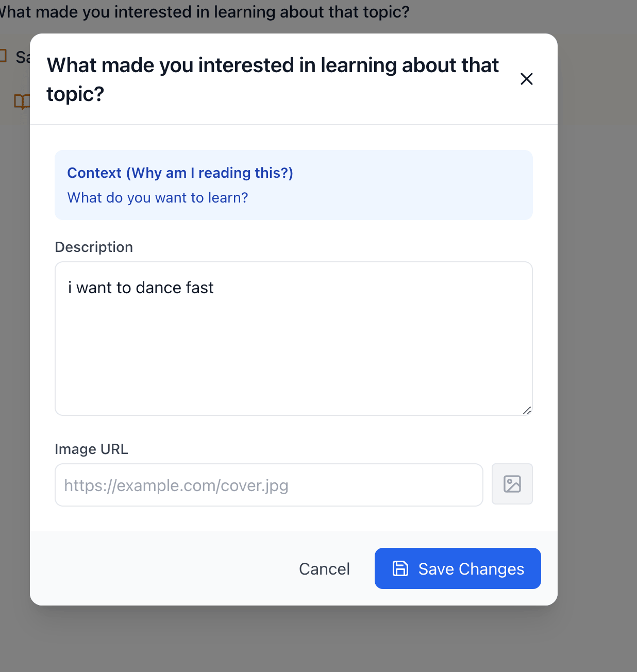Click the text "i want to dance fast"
Screen dimensions: 637x672
(x=141, y=288)
